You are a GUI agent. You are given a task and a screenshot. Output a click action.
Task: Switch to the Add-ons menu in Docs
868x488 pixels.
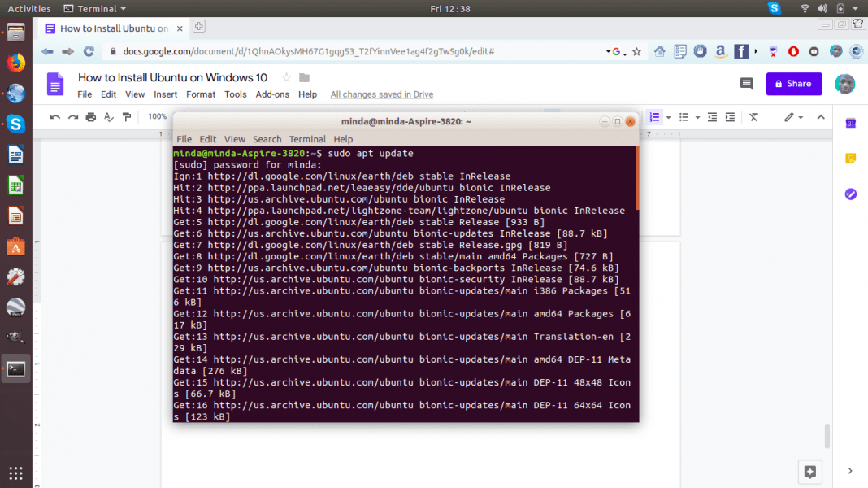click(272, 94)
